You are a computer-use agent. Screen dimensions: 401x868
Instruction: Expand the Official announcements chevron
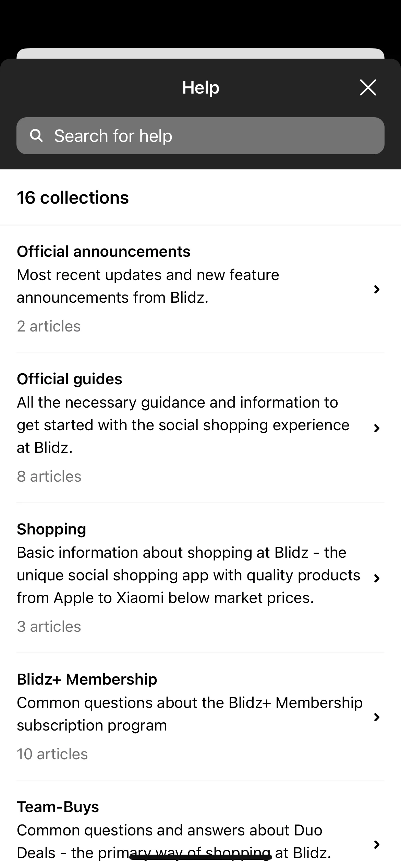[377, 289]
